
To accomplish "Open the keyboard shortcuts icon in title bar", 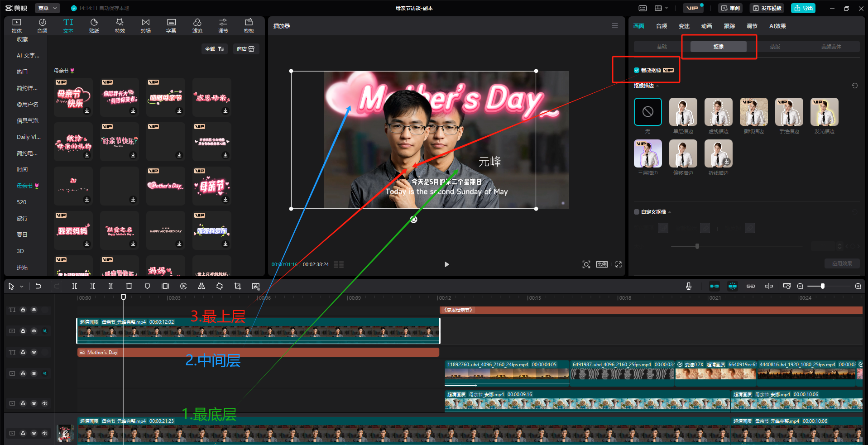I will click(x=643, y=8).
